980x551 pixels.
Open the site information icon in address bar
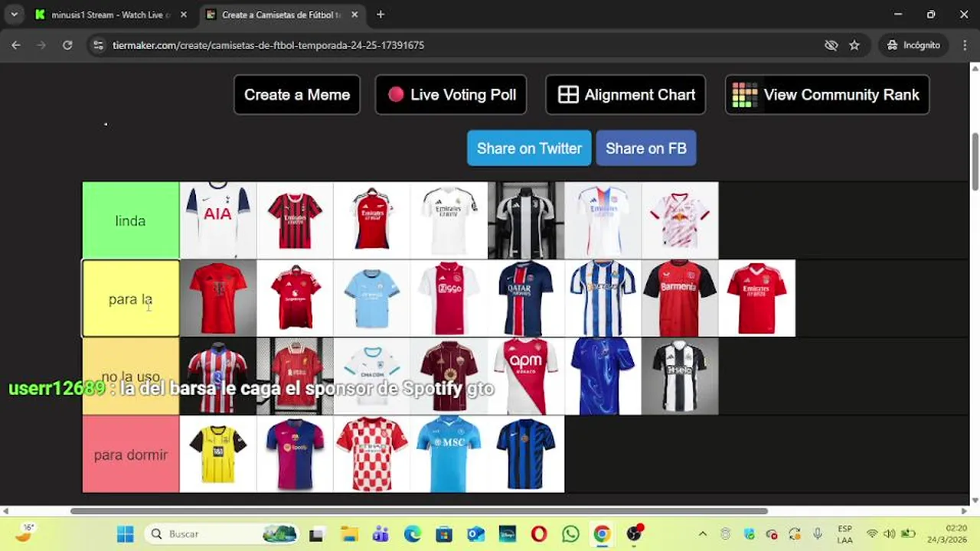(98, 45)
